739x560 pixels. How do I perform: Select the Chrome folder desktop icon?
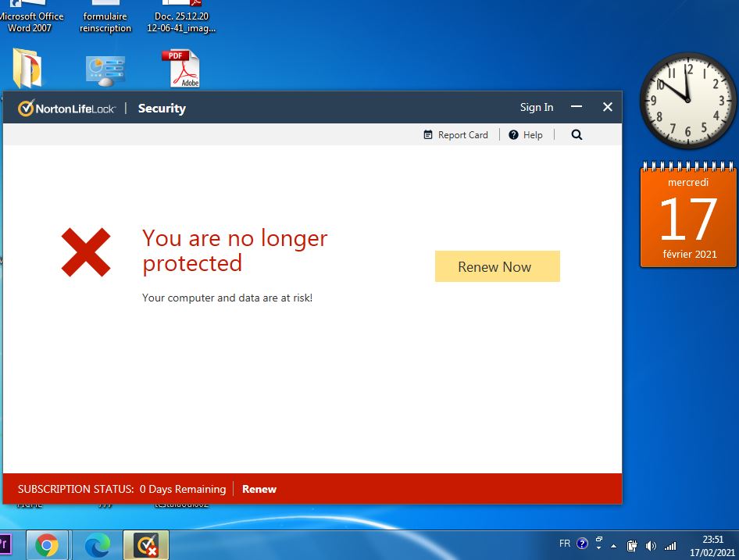click(x=27, y=69)
